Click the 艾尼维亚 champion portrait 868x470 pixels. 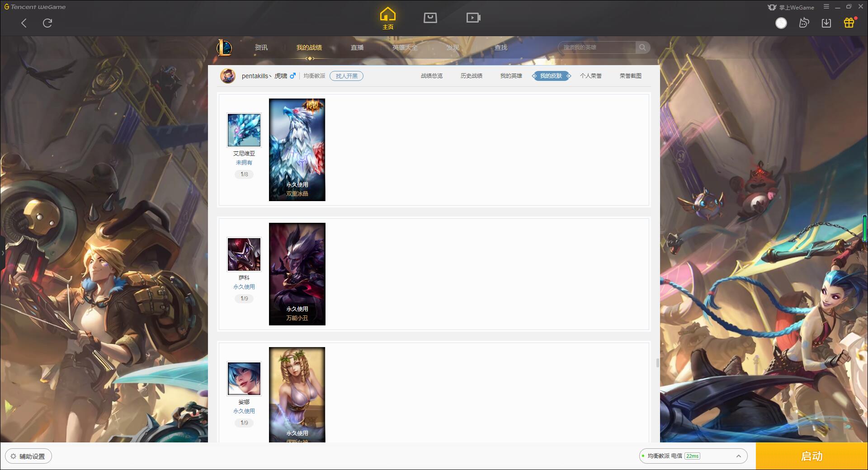click(x=244, y=130)
